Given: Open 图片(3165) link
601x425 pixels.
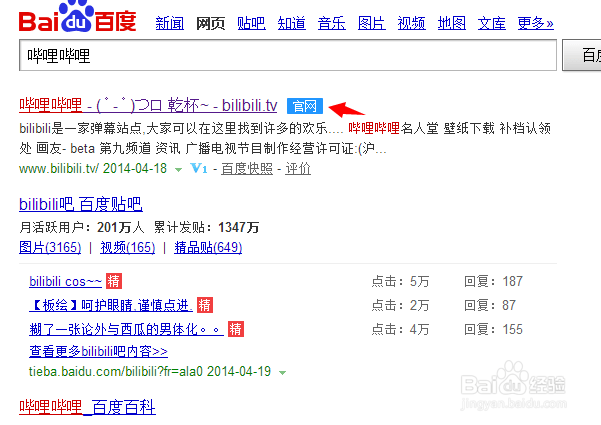Looking at the screenshot, I should pos(50,247).
